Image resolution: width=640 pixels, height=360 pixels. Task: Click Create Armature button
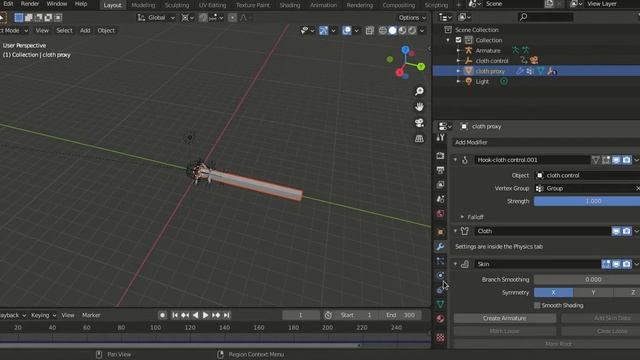[504, 318]
